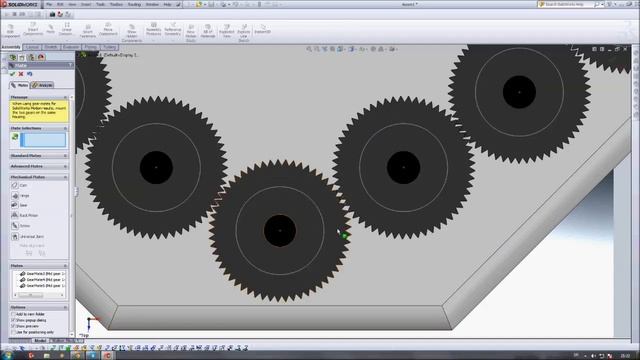Toggle Show preview checkbox
Image resolution: width=640 pixels, height=360 pixels.
pyautogui.click(x=13, y=326)
